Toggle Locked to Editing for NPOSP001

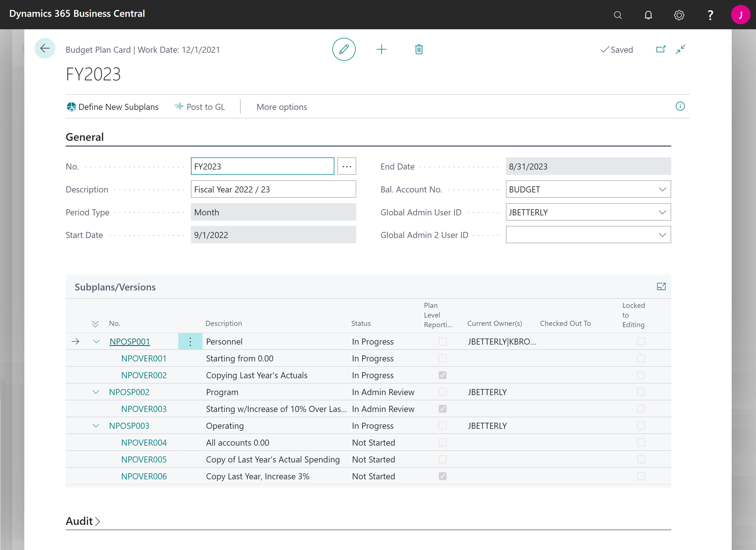click(x=641, y=342)
